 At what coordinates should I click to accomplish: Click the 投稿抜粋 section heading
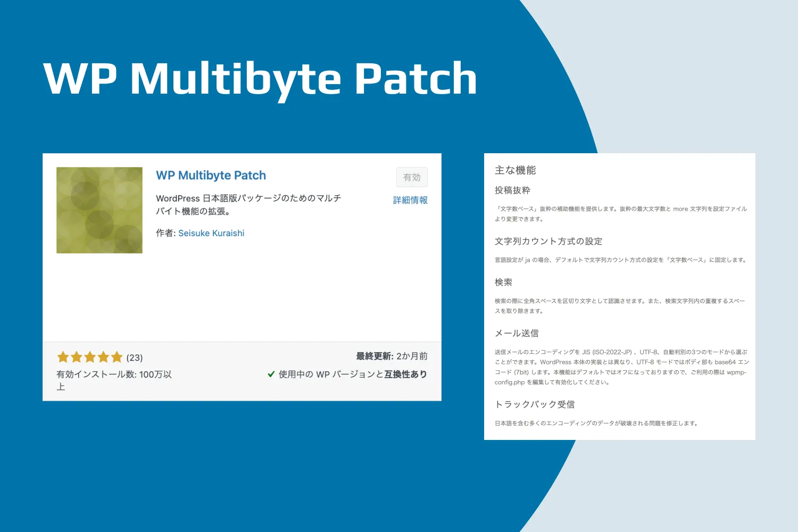pos(512,190)
